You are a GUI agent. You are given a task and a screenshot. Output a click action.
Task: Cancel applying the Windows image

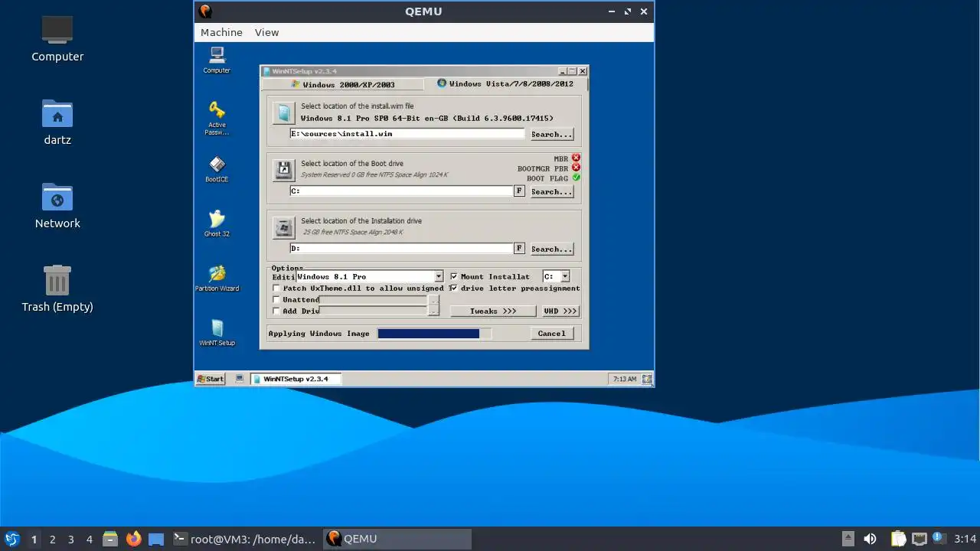tap(551, 333)
